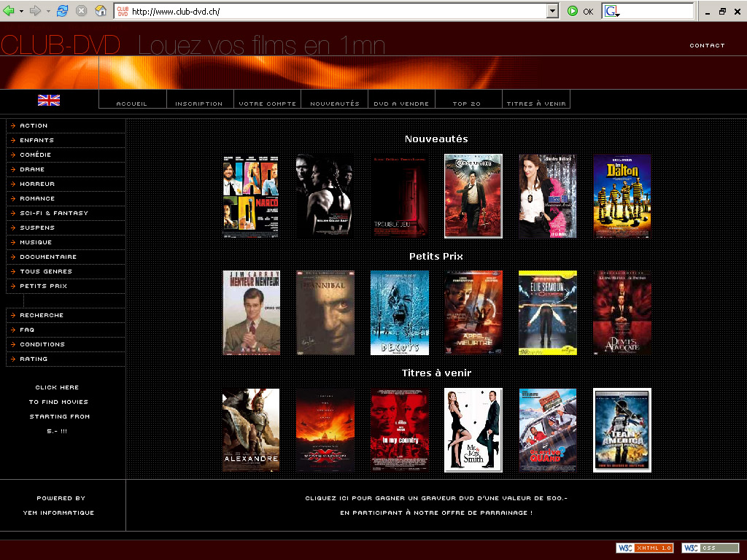Open the CONTACT link
The image size is (747, 560).
coord(707,46)
